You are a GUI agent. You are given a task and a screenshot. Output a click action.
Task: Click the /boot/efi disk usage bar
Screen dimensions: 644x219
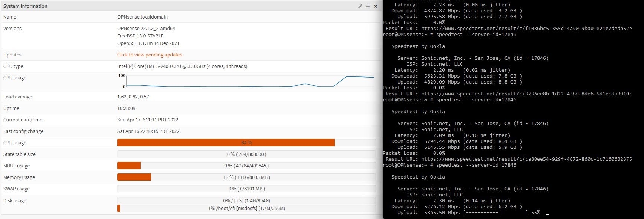[246, 208]
